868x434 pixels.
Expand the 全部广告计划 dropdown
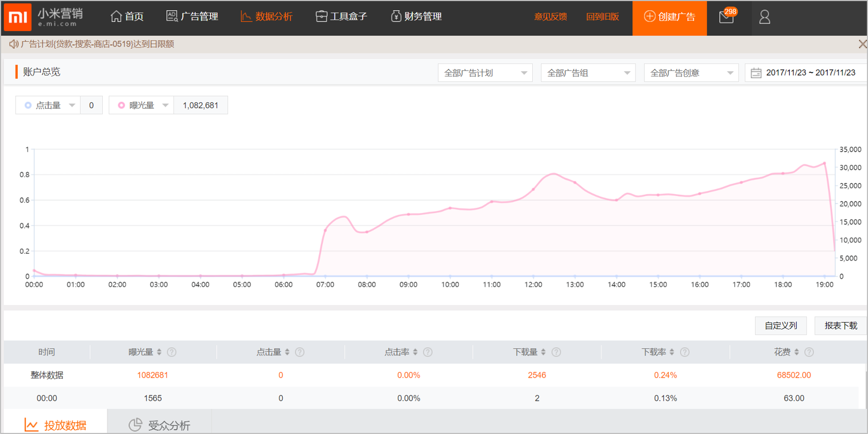click(x=485, y=73)
